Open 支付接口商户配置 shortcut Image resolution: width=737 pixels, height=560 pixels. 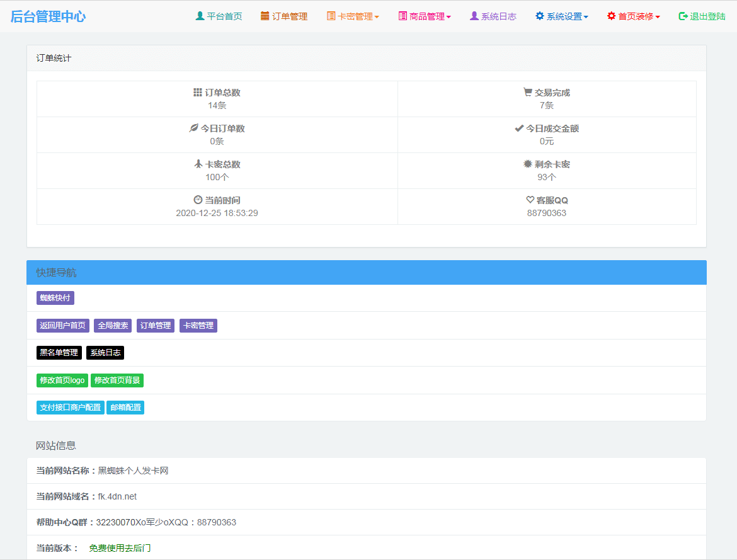pyautogui.click(x=71, y=408)
